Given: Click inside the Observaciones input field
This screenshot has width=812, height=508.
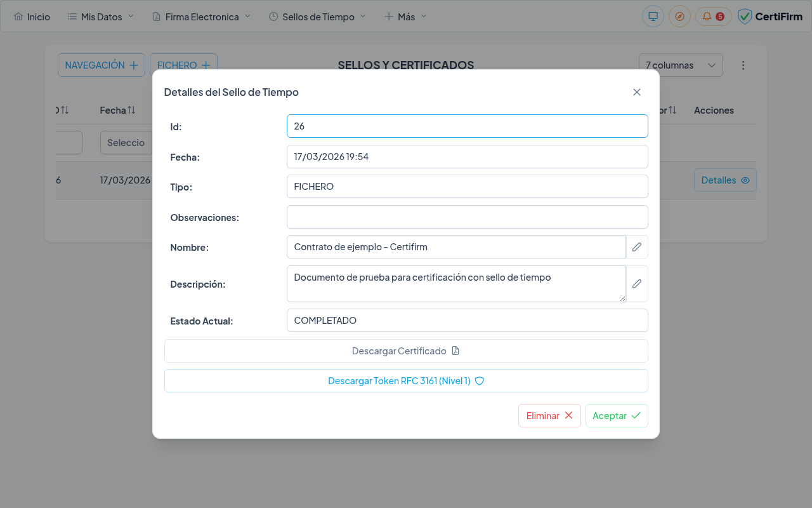Looking at the screenshot, I should pyautogui.click(x=467, y=217).
